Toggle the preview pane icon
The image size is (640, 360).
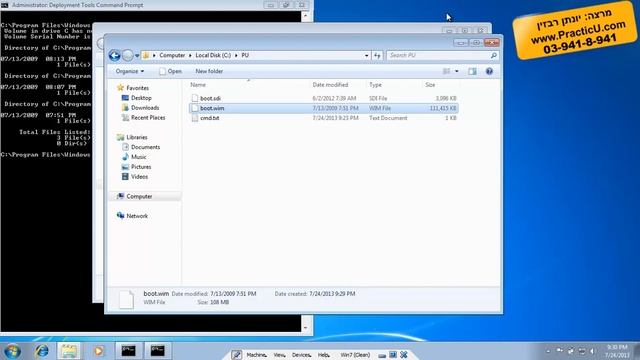click(472, 71)
